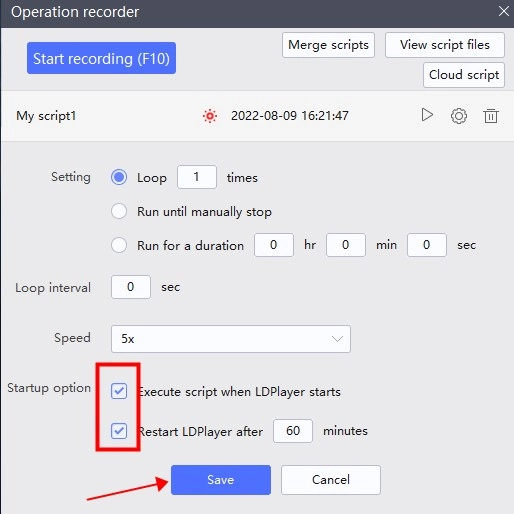Cancel the script settings

(331, 480)
